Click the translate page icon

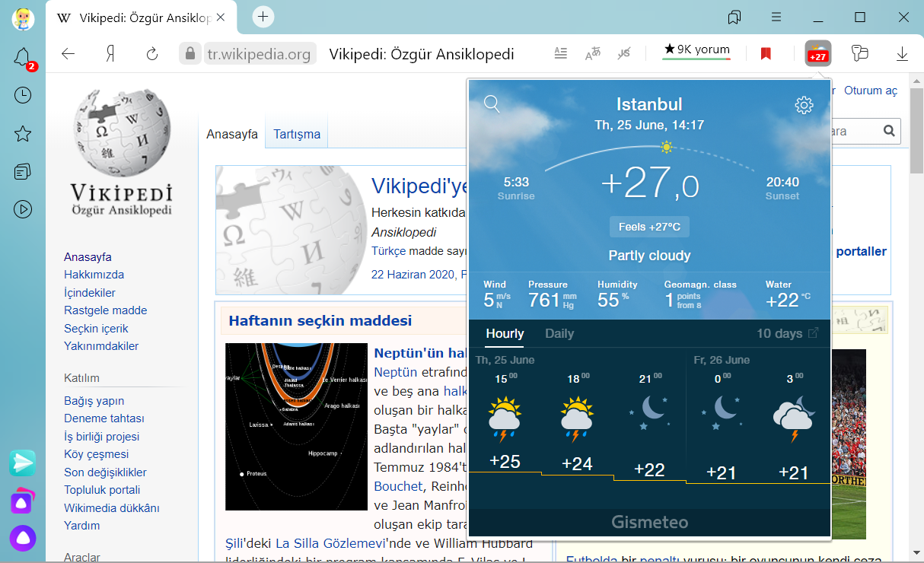(592, 53)
